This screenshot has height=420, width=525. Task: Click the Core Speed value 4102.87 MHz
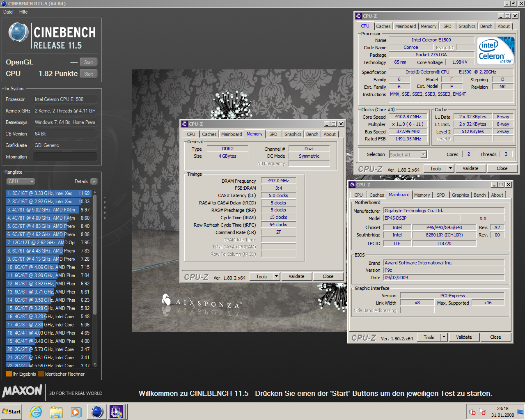[x=408, y=117]
